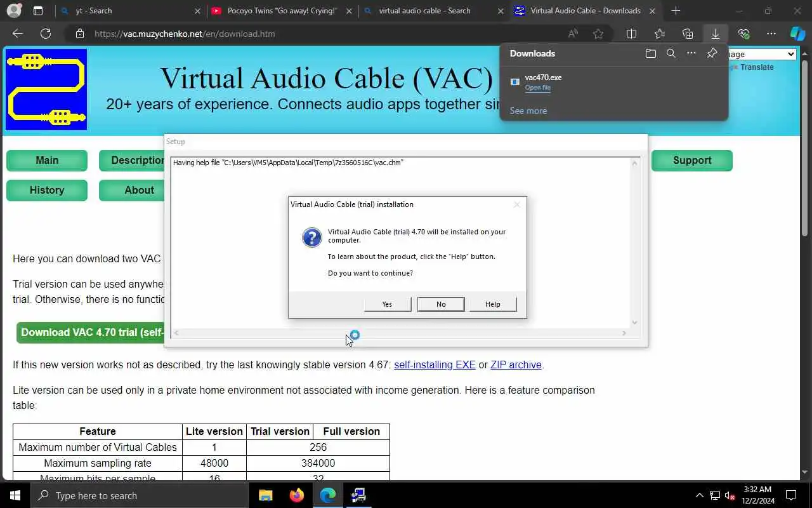Open the Copilot icon
The width and height of the screenshot is (812, 508).
click(x=797, y=34)
